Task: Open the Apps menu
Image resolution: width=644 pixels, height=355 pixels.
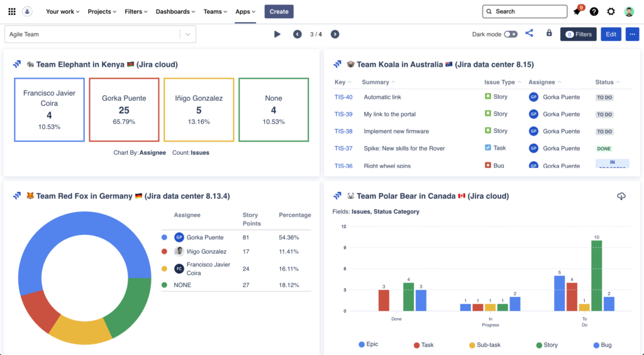Action: (245, 11)
